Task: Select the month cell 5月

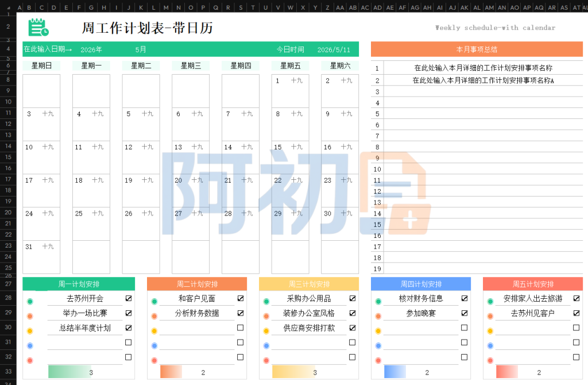Action: pos(141,49)
